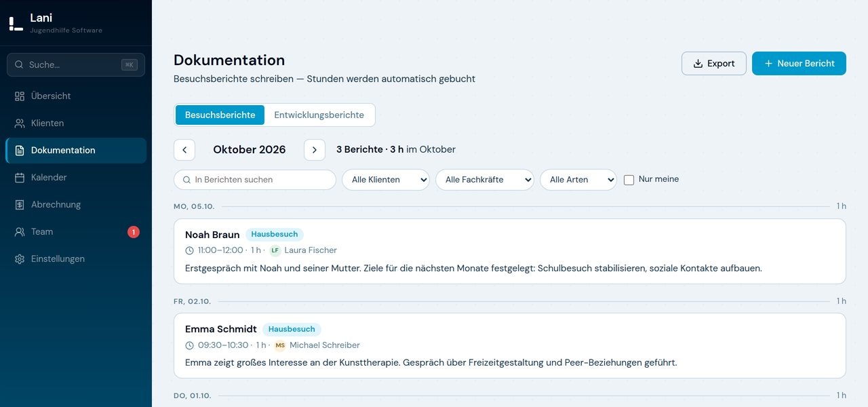Click the Hausbesuch tag on Emma Schmidt
The image size is (868, 407).
coord(292,330)
